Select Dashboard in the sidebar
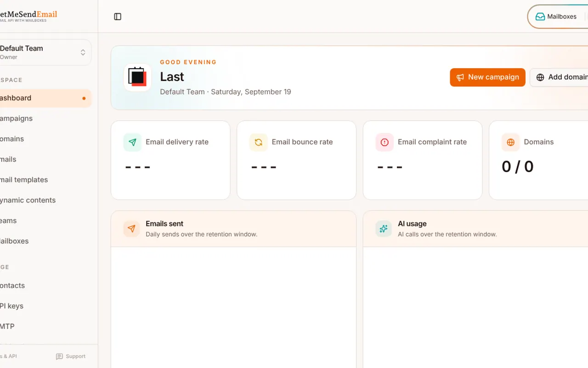Viewport: 588px width, 368px height. tap(45, 98)
